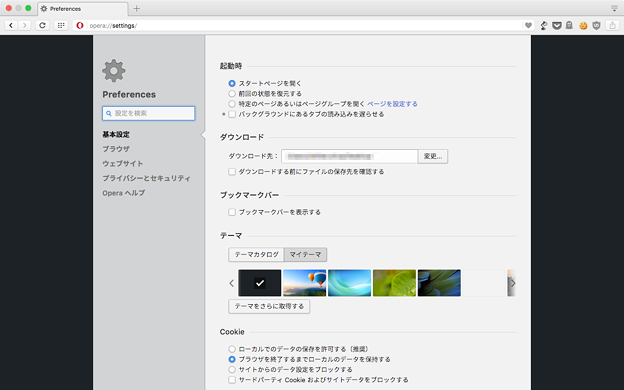Open the Pocket extension icon
This screenshot has width=624, height=390.
click(x=557, y=25)
